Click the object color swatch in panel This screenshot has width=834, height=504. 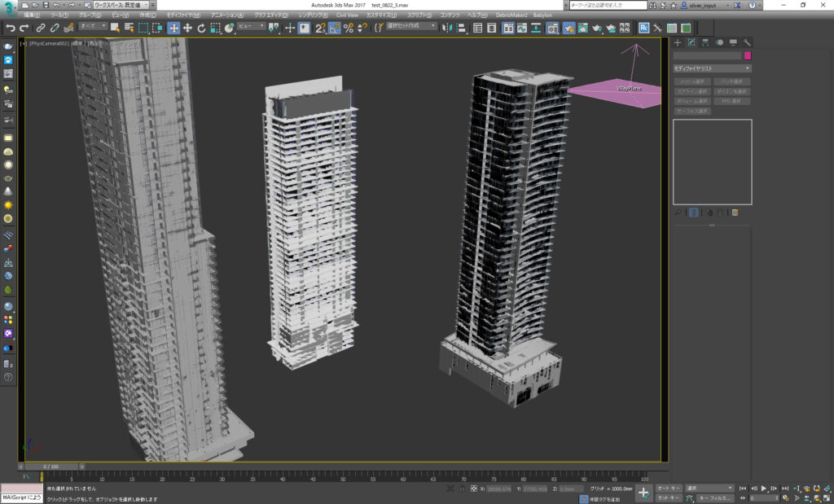pyautogui.click(x=748, y=55)
